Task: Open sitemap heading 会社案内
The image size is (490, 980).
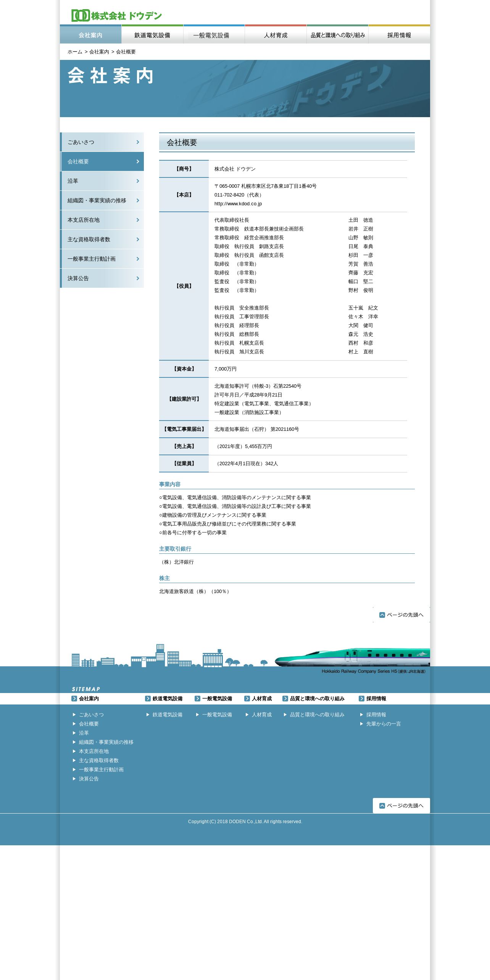Action: [x=89, y=698]
